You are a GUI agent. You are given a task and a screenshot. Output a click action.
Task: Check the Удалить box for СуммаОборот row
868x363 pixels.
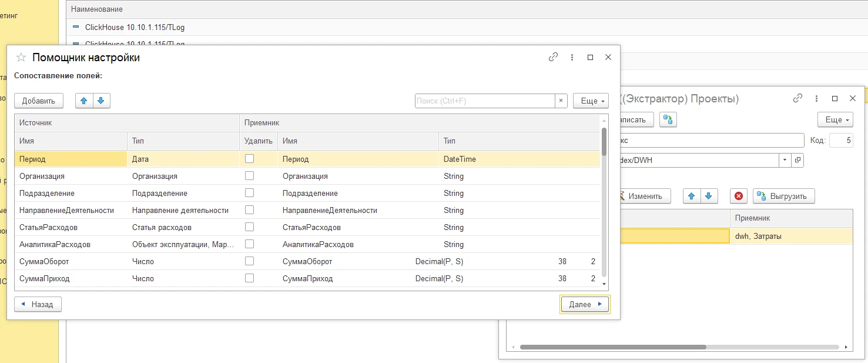(250, 261)
